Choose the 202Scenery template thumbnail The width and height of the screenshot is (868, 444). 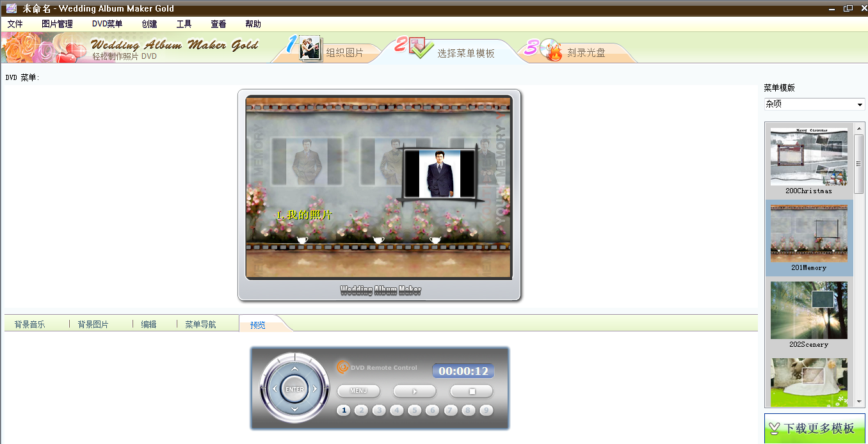click(809, 310)
